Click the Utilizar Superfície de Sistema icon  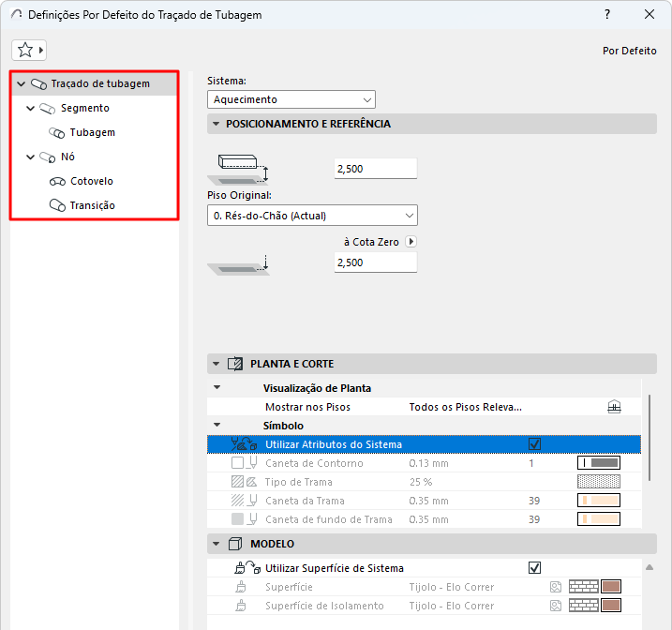click(247, 567)
